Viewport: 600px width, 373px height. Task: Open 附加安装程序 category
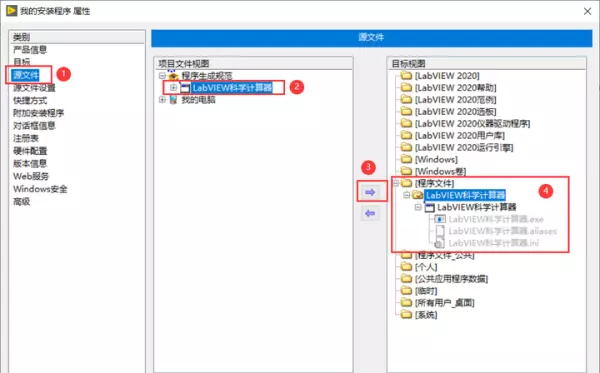click(38, 113)
